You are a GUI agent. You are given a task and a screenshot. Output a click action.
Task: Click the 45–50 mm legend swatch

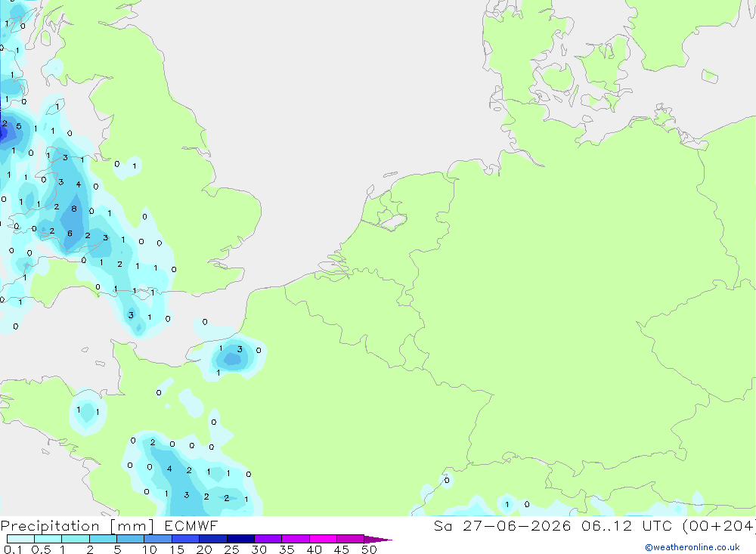(x=351, y=539)
